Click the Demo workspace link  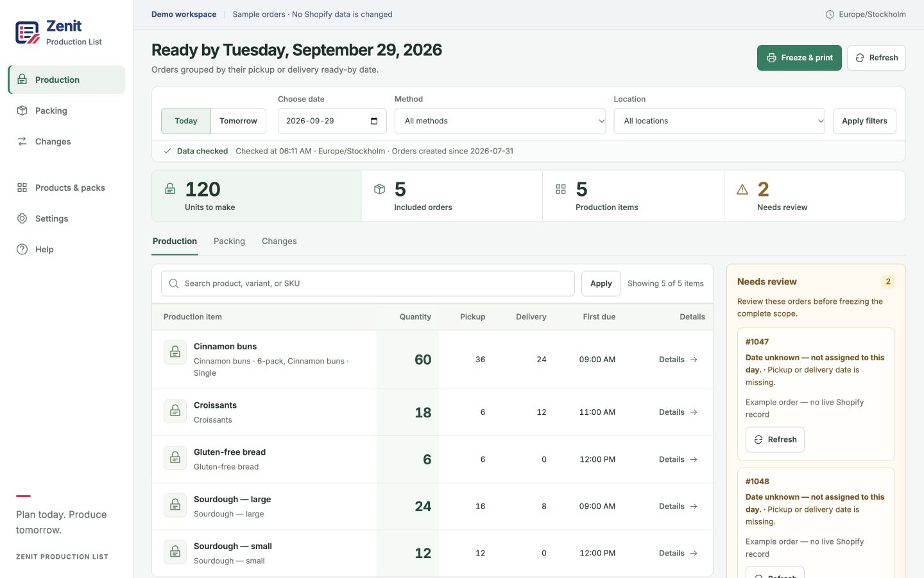[184, 14]
